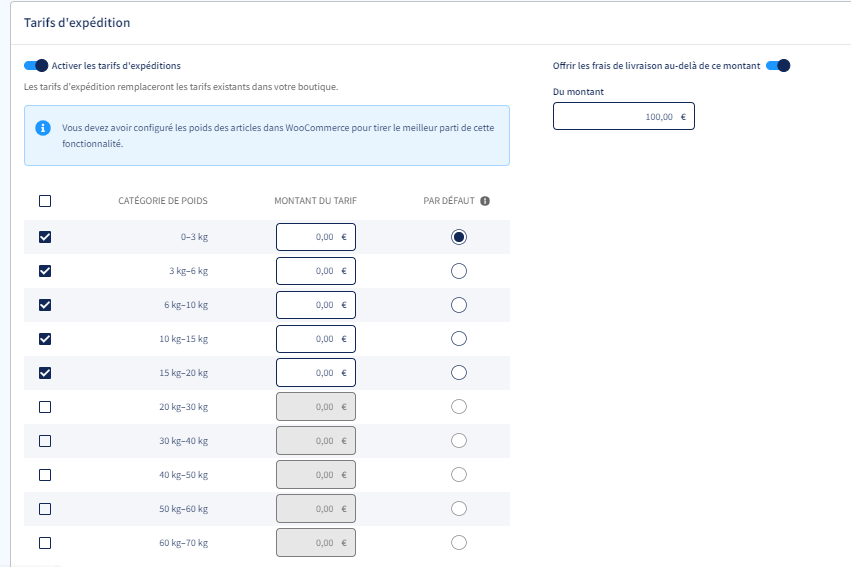Click the greyed 30 kg–40 kg amount field
This screenshot has width=851, height=567.
tap(316, 441)
